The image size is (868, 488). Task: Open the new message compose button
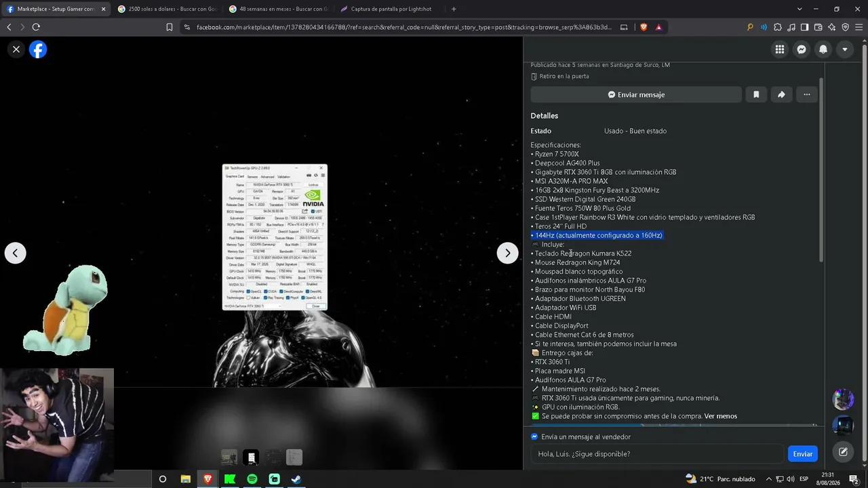pyautogui.click(x=843, y=452)
